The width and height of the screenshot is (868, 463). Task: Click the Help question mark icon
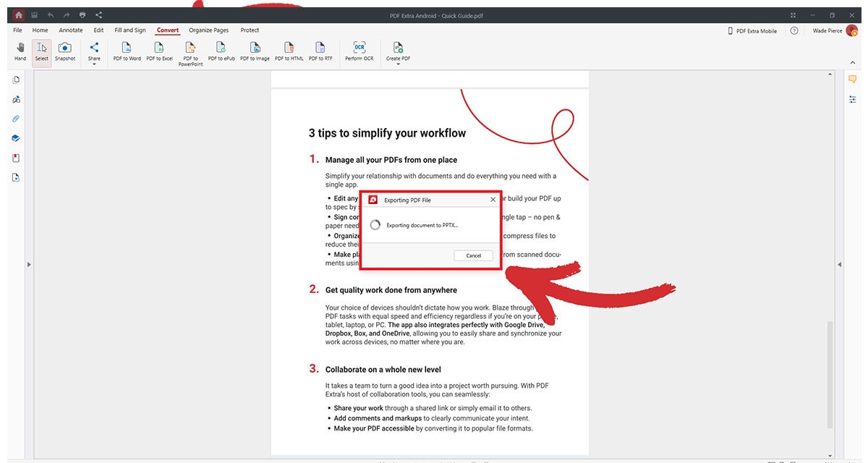(x=794, y=31)
